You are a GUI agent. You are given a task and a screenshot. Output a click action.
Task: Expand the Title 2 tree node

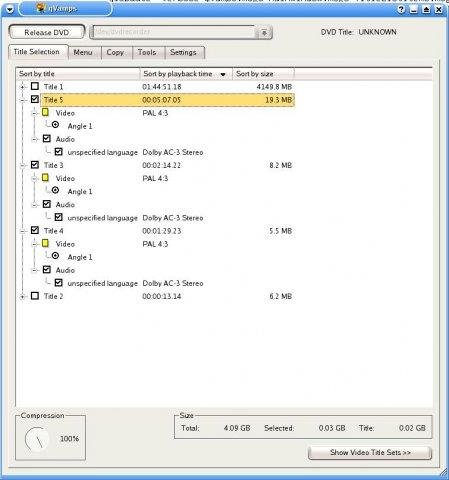(22, 296)
